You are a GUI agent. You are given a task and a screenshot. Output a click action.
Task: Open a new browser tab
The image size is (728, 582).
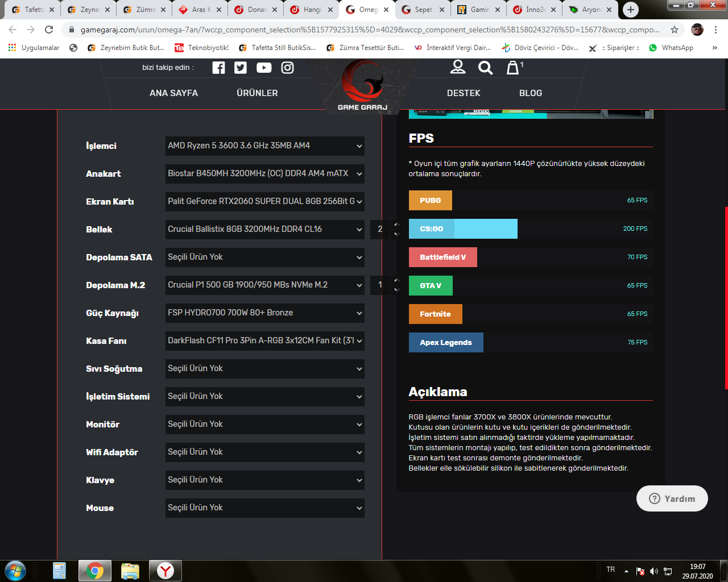[x=630, y=10]
